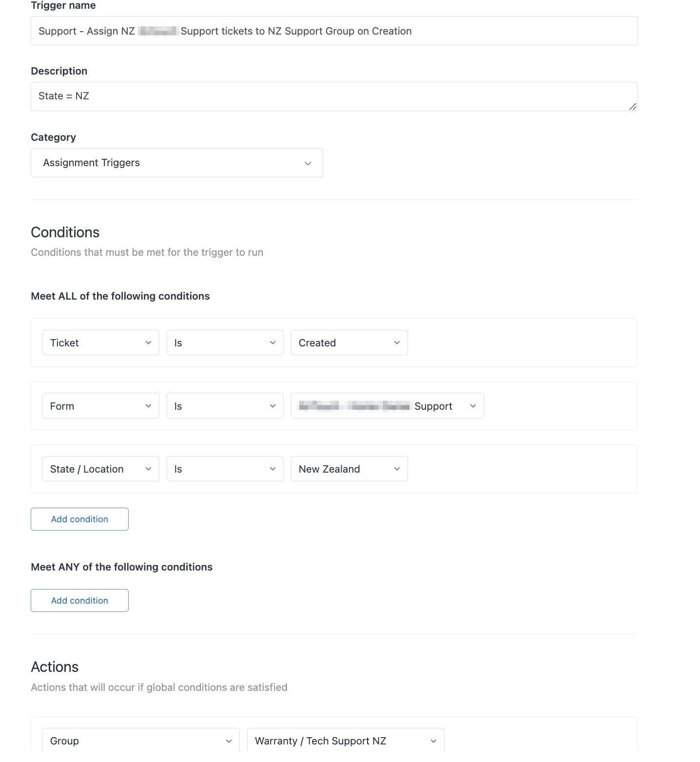Image resolution: width=700 pixels, height=762 pixels.
Task: Select the Trigger name text field
Action: (334, 31)
